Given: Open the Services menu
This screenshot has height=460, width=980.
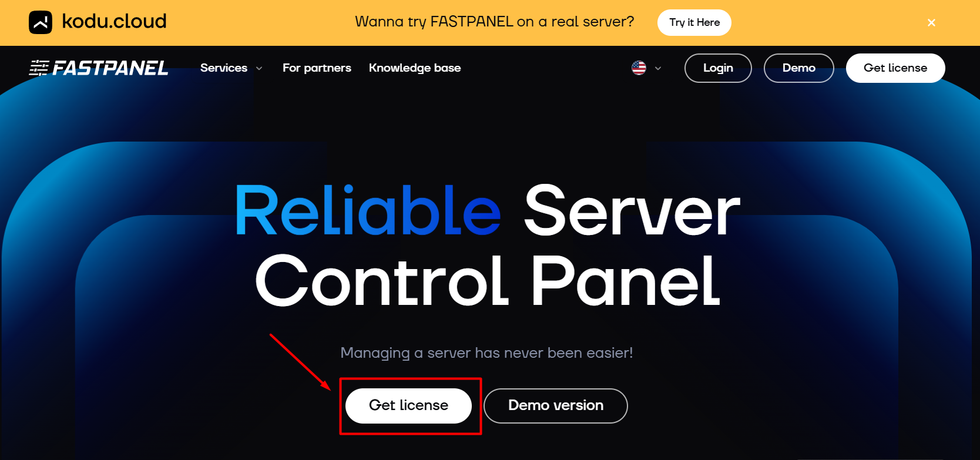Looking at the screenshot, I should click(x=224, y=68).
